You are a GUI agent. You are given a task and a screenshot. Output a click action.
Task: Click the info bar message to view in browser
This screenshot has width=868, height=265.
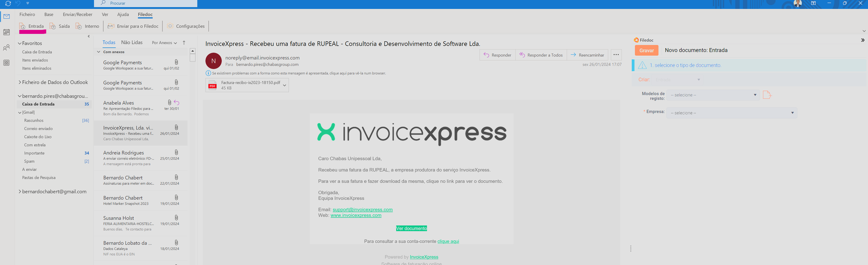[x=299, y=73]
